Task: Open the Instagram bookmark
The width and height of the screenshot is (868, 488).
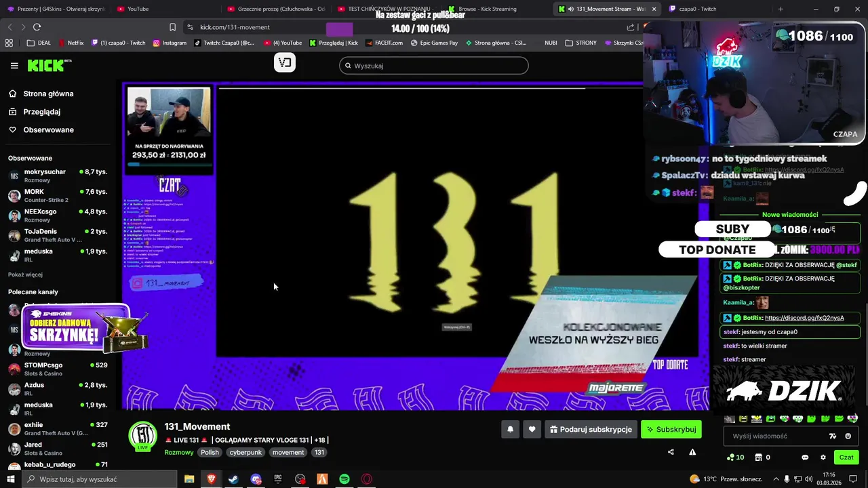Action: point(170,43)
